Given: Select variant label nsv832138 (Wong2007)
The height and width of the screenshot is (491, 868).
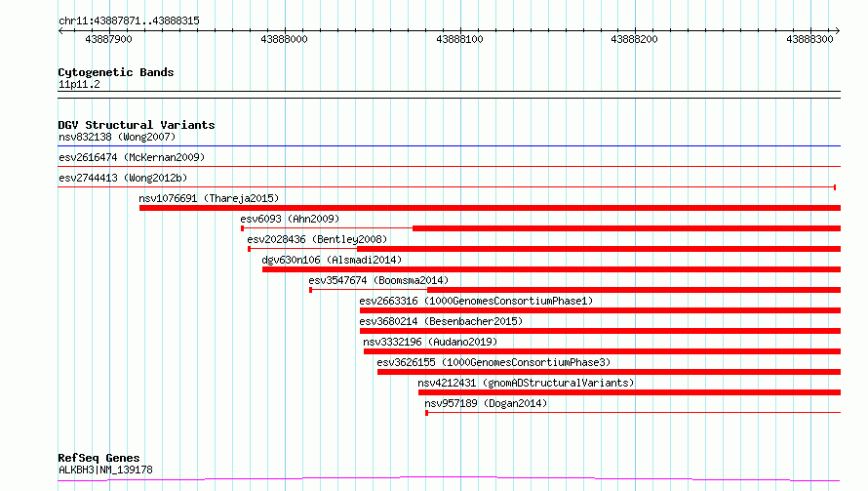Looking at the screenshot, I should 117,137.
